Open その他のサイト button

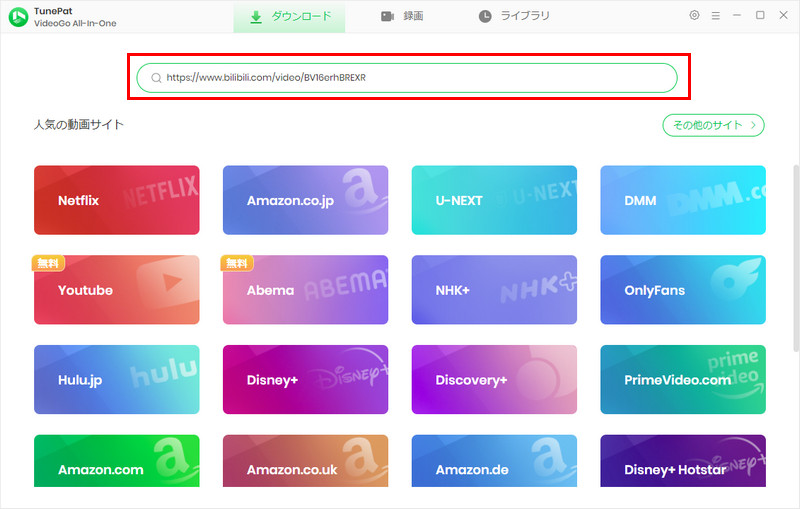(713, 125)
